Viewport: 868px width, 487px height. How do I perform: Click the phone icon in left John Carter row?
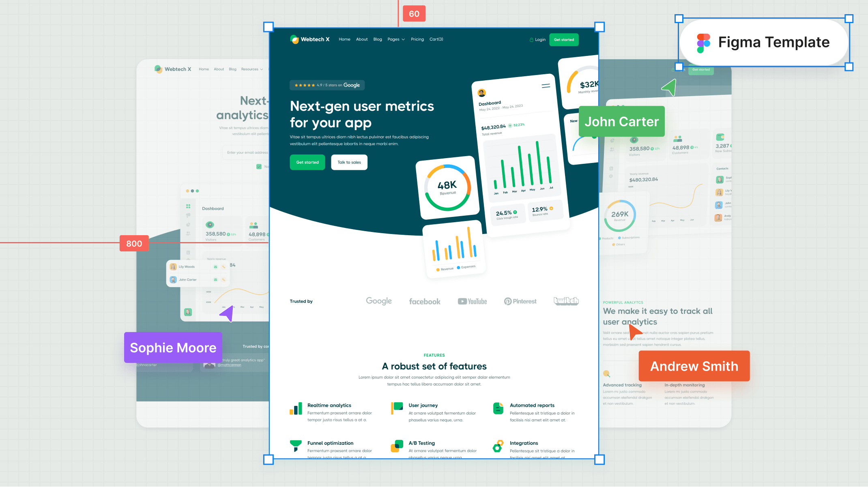tap(223, 280)
